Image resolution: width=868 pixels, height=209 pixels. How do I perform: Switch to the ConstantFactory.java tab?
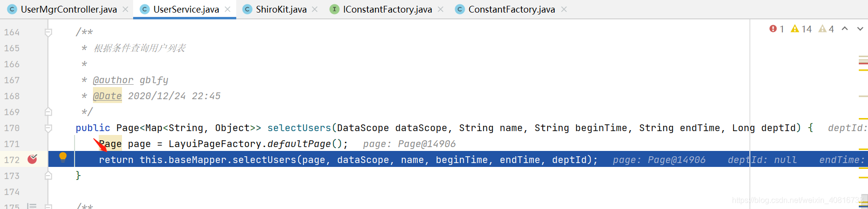click(511, 9)
